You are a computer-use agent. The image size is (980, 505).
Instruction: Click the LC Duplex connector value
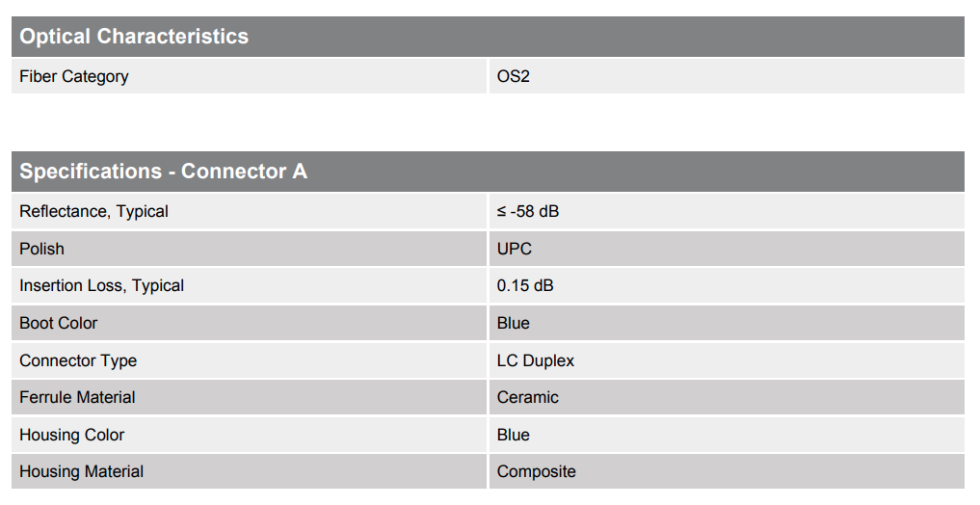click(536, 360)
